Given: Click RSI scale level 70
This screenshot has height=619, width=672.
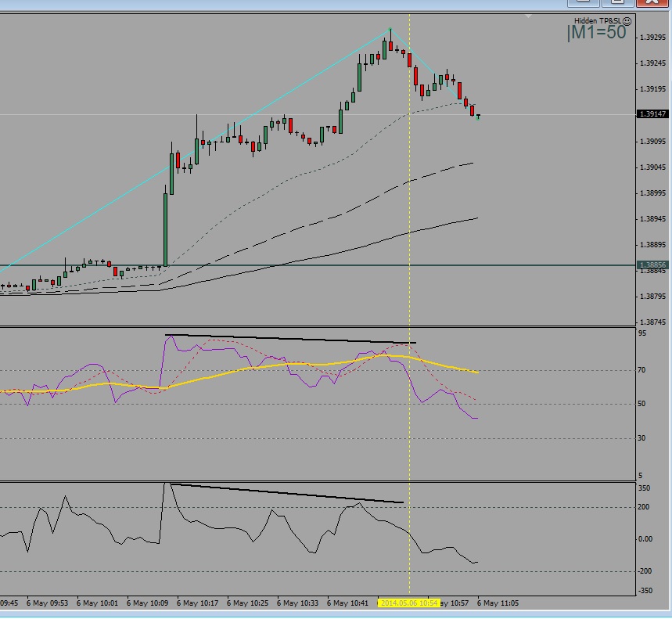Looking at the screenshot, I should 642,370.
